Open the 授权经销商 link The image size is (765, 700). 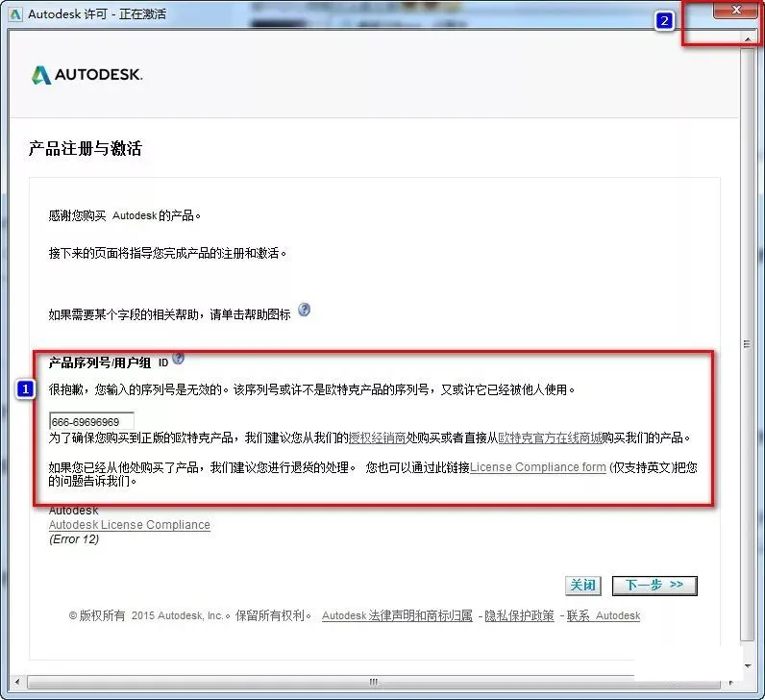[377, 437]
